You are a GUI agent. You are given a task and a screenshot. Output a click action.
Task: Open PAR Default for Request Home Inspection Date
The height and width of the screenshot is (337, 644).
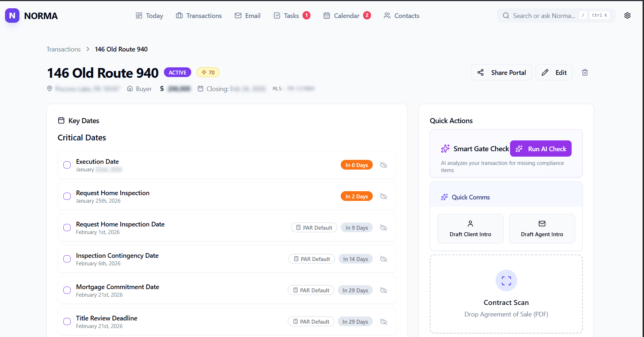point(314,227)
